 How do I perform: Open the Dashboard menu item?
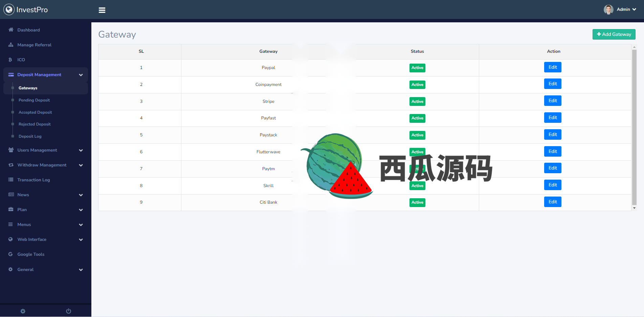[x=46, y=30]
